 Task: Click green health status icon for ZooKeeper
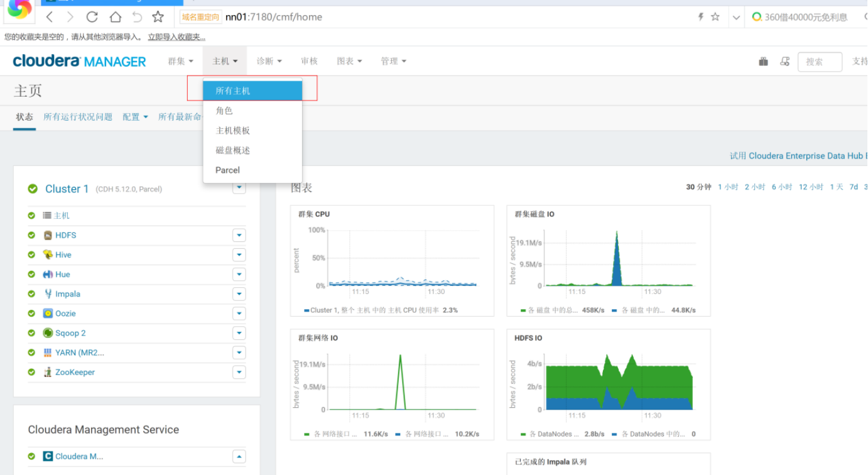pos(31,372)
